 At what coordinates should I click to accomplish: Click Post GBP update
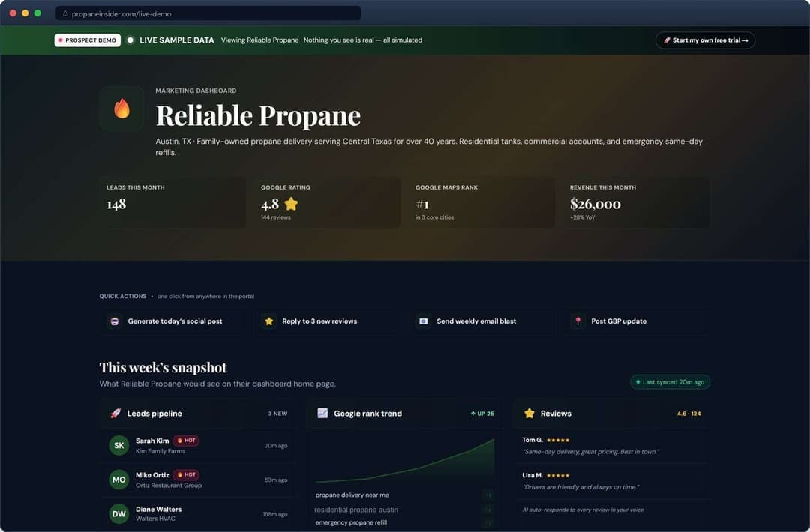(x=635, y=321)
